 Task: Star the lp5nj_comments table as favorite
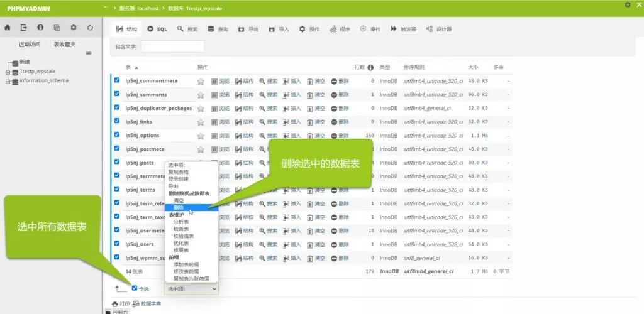201,95
